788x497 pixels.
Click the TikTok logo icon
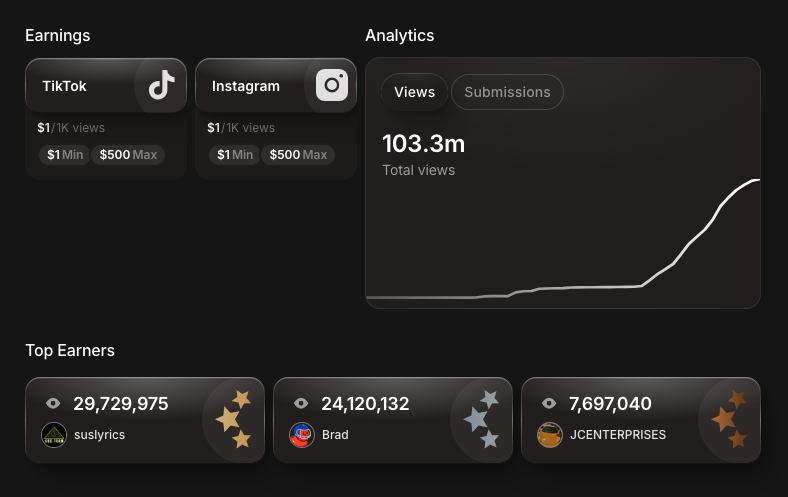161,85
